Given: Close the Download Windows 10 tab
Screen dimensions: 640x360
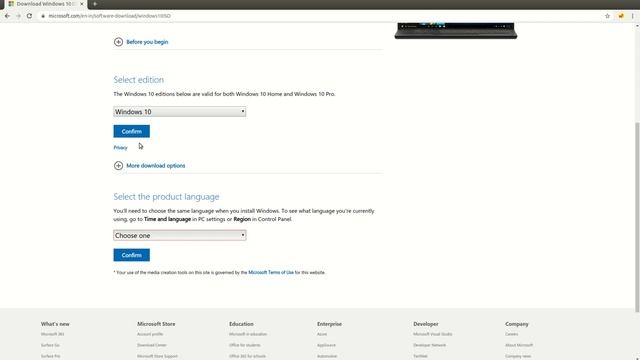Looking at the screenshot, I should click(82, 4).
